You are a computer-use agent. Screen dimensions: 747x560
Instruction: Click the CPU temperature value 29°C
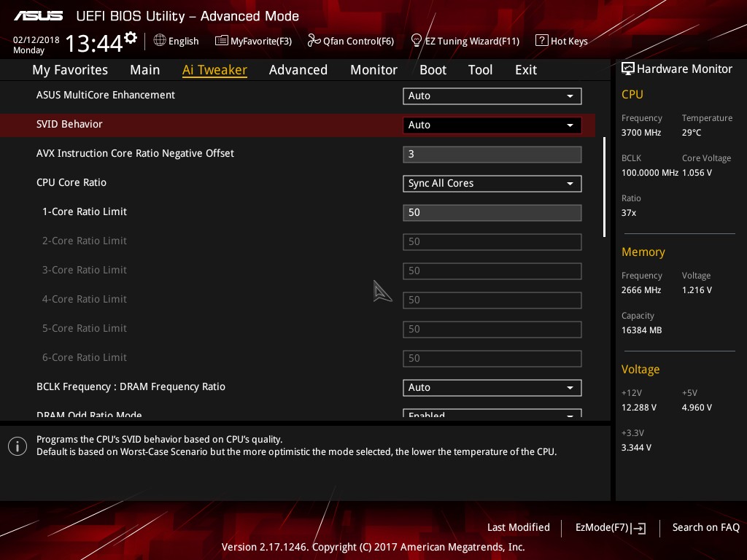692,133
